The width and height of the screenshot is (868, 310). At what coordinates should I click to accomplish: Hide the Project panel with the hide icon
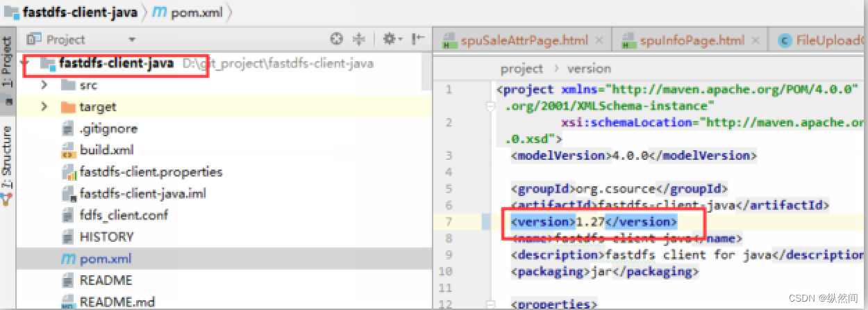[418, 40]
